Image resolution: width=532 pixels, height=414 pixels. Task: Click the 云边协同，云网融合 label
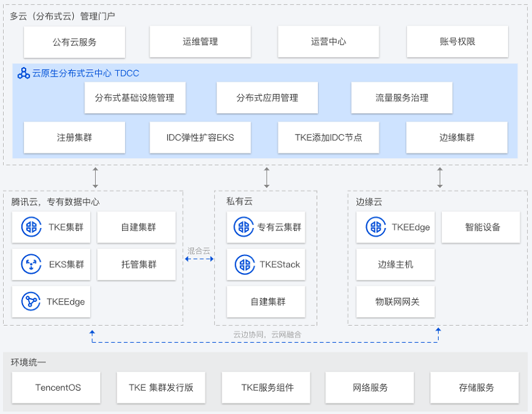[x=267, y=335]
